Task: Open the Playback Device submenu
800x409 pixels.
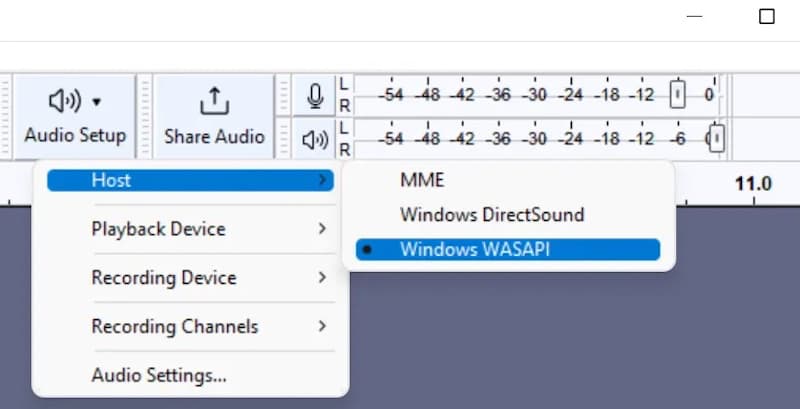Action: tap(190, 229)
